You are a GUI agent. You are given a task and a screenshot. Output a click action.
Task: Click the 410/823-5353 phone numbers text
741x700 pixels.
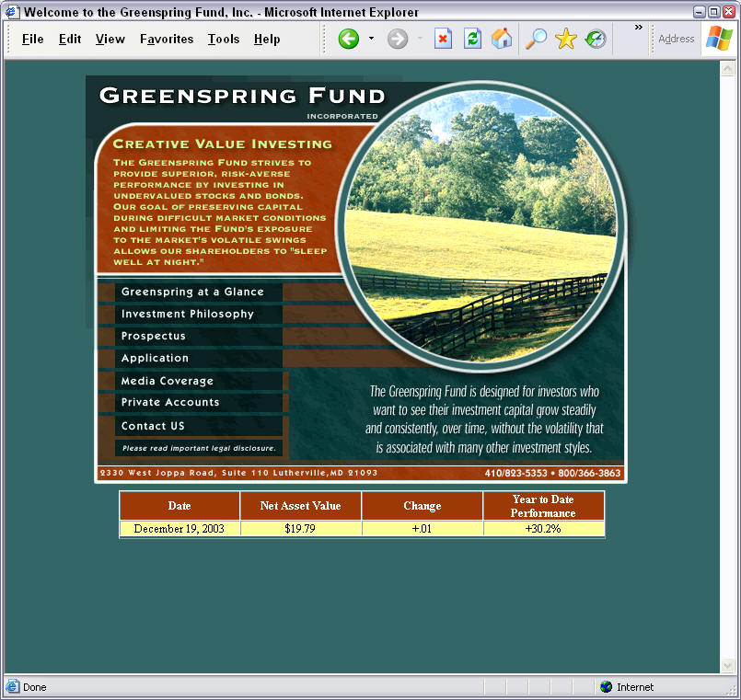pos(552,473)
